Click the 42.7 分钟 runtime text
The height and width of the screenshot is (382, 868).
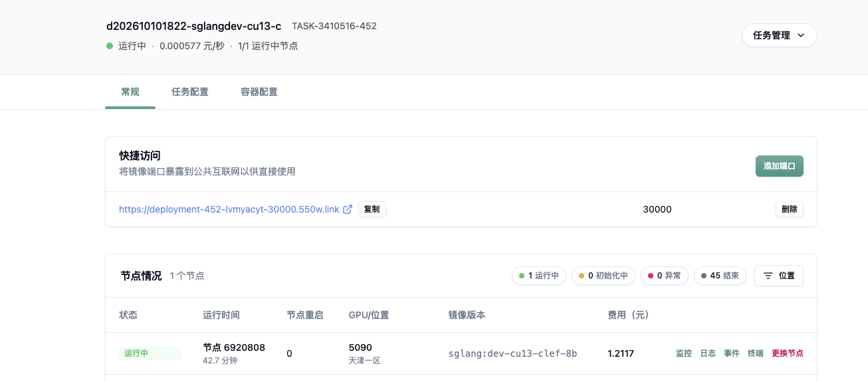click(220, 361)
